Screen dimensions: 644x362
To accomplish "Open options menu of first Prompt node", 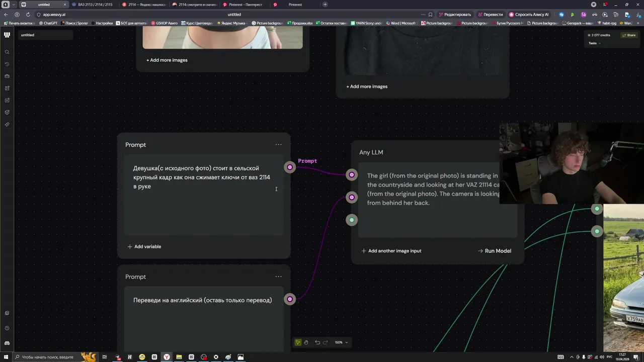I will click(278, 144).
